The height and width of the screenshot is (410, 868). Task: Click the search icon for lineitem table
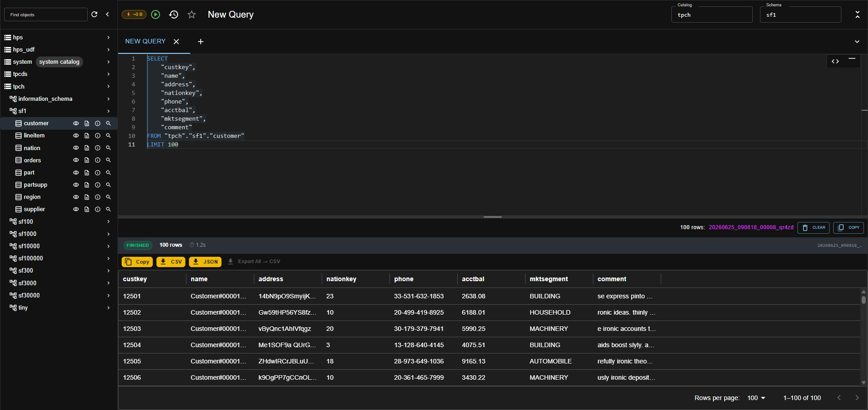tap(108, 136)
